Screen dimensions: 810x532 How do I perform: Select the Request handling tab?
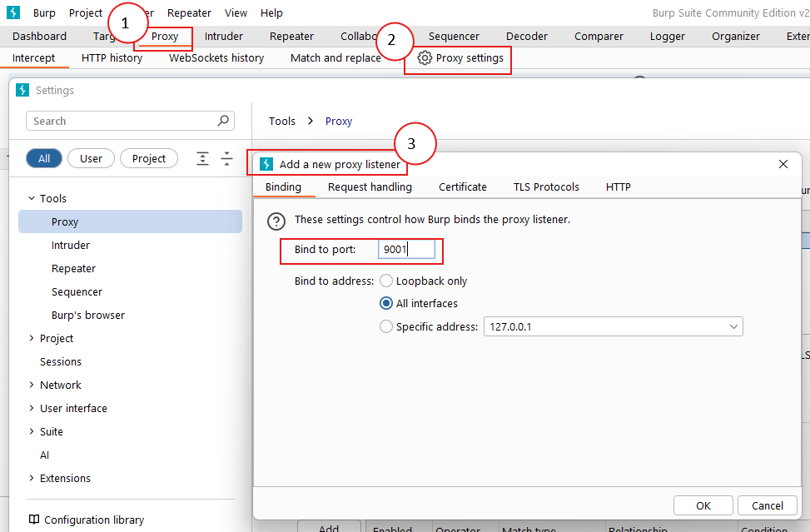[x=370, y=187]
